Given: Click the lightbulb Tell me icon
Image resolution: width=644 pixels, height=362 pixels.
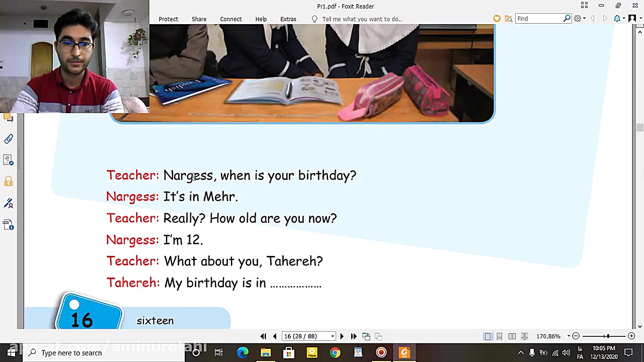Looking at the screenshot, I should (314, 19).
